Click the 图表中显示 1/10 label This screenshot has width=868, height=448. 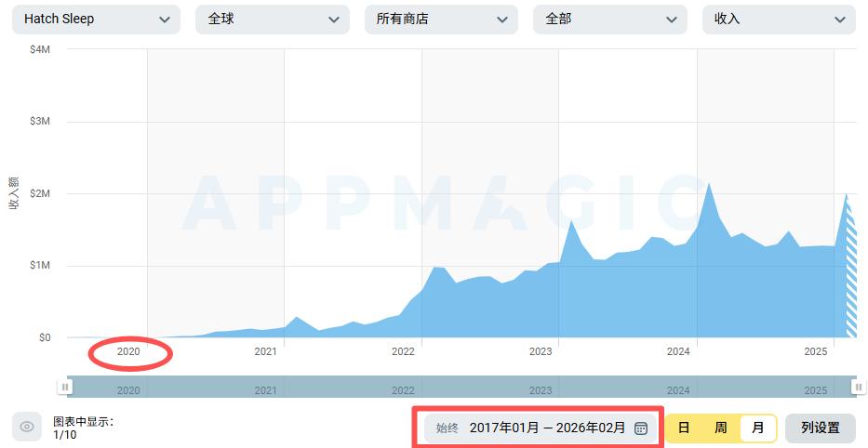coord(83,428)
